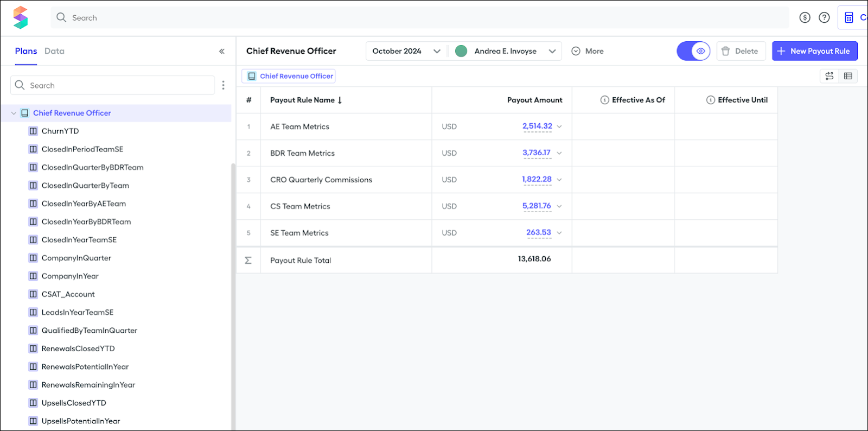Viewport: 868px width, 431px height.
Task: Switch to the Plans tab
Action: (26, 51)
